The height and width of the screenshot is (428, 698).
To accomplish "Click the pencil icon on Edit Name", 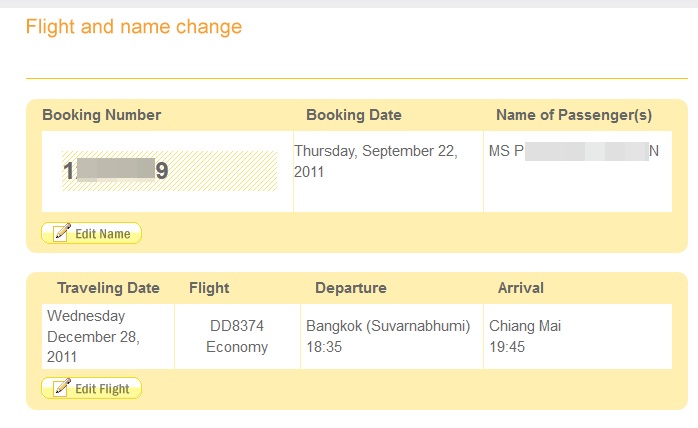I will [x=62, y=232].
